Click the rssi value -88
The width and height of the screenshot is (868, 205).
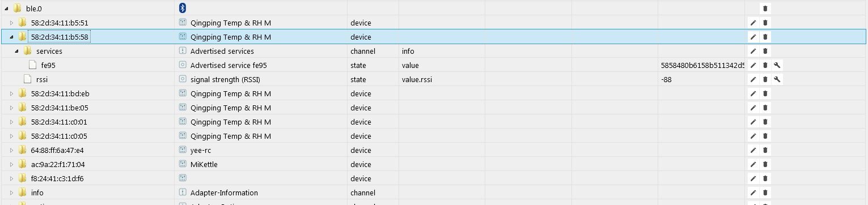(666, 79)
